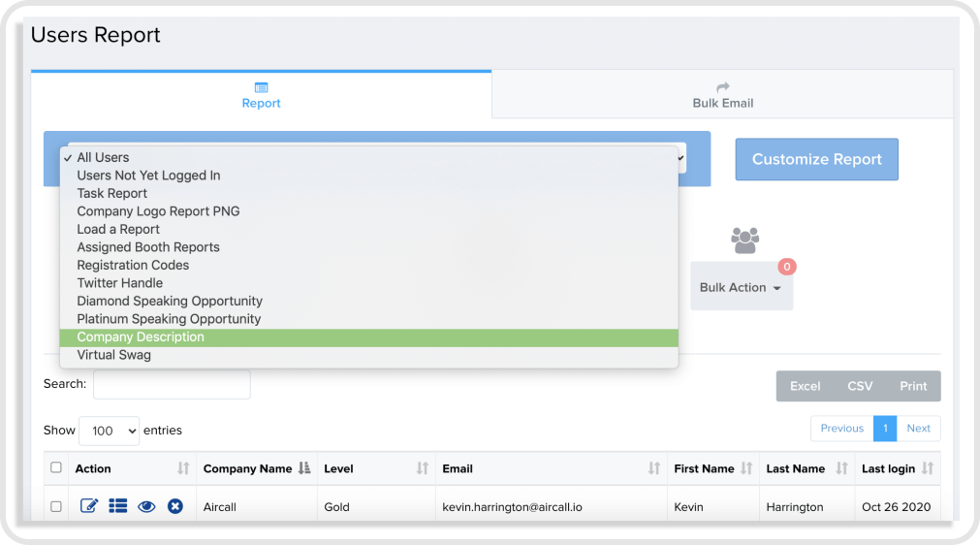Click the edit pencil icon for Aircall
The width and height of the screenshot is (980, 545).
pos(89,506)
